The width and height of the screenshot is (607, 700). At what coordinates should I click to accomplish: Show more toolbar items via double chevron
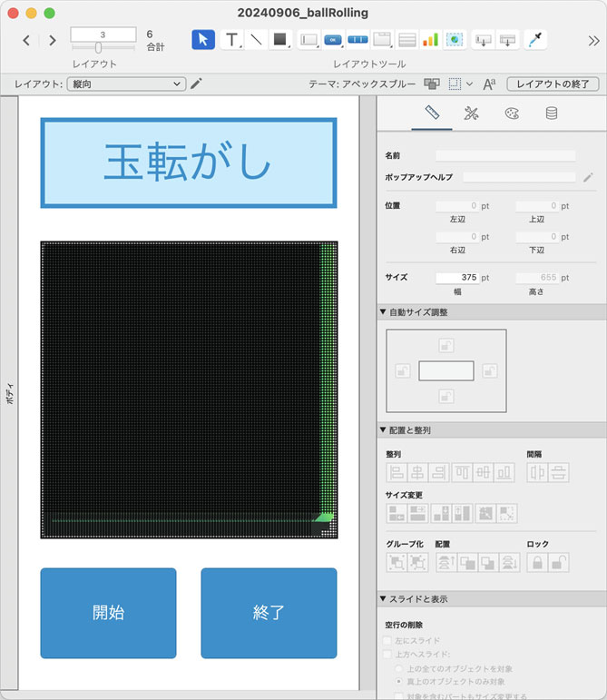(593, 41)
